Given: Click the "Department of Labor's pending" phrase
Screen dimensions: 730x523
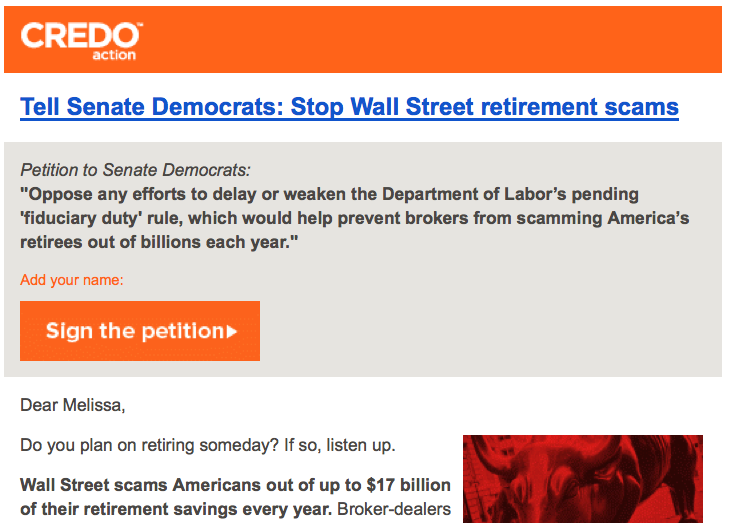Looking at the screenshot, I should click(x=510, y=194).
